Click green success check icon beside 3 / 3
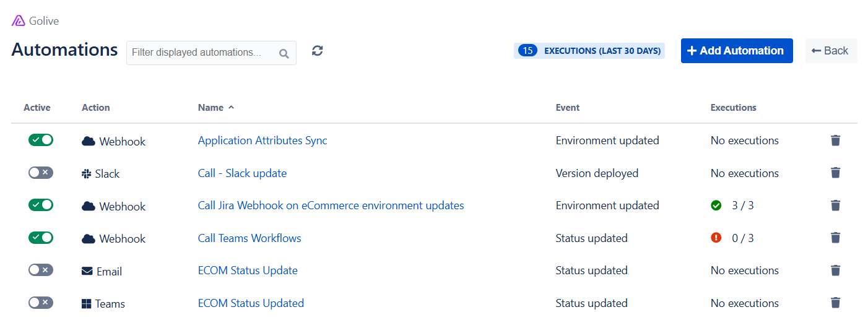This screenshot has width=868, height=320. tap(716, 205)
